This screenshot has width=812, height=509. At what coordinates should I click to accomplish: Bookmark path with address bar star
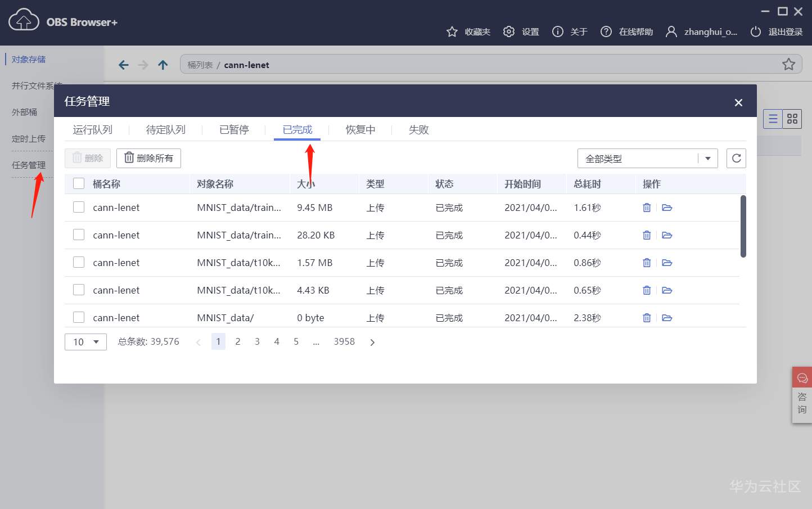(788, 64)
